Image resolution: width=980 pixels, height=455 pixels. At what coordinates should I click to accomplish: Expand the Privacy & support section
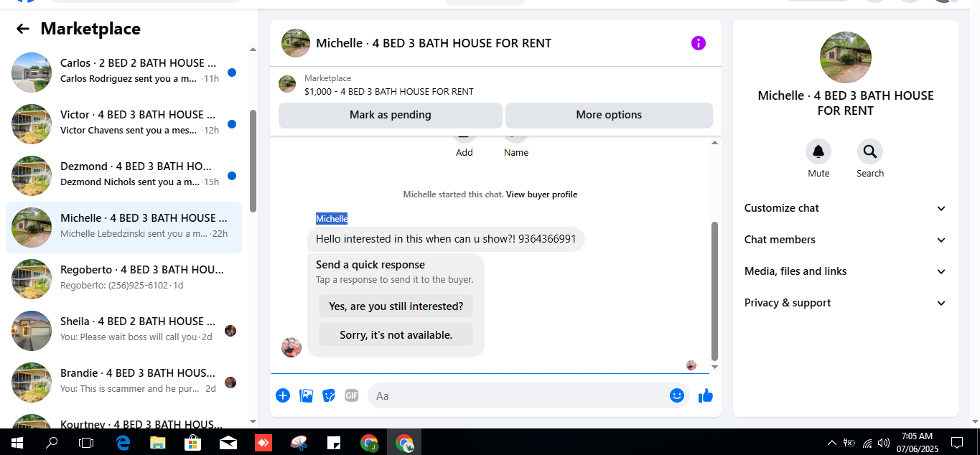[846, 303]
